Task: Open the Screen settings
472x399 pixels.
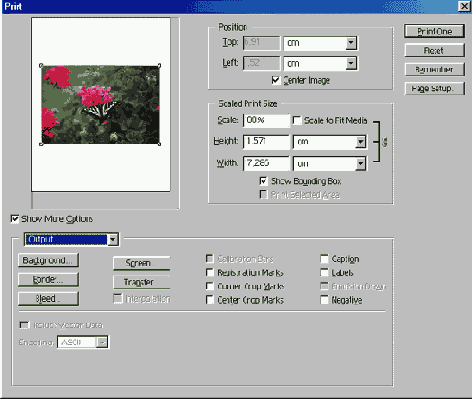Action: click(x=142, y=263)
